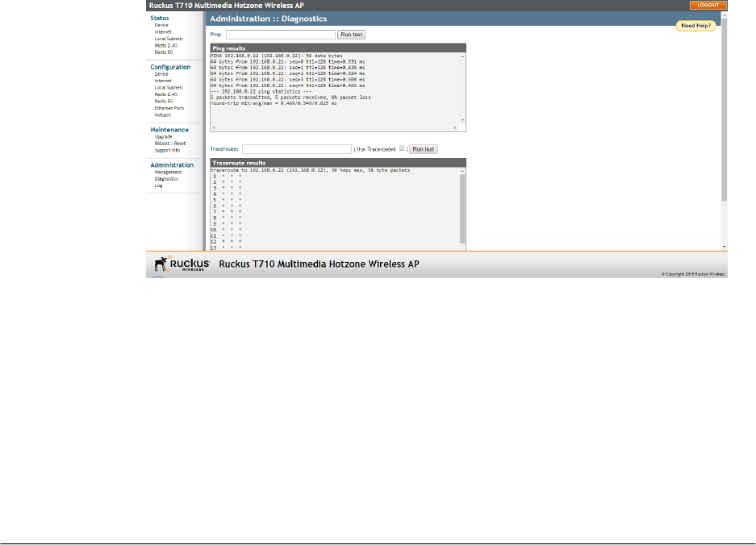This screenshot has width=756, height=545.
Task: Open Radio 5G under the Configuration section
Action: click(x=164, y=102)
